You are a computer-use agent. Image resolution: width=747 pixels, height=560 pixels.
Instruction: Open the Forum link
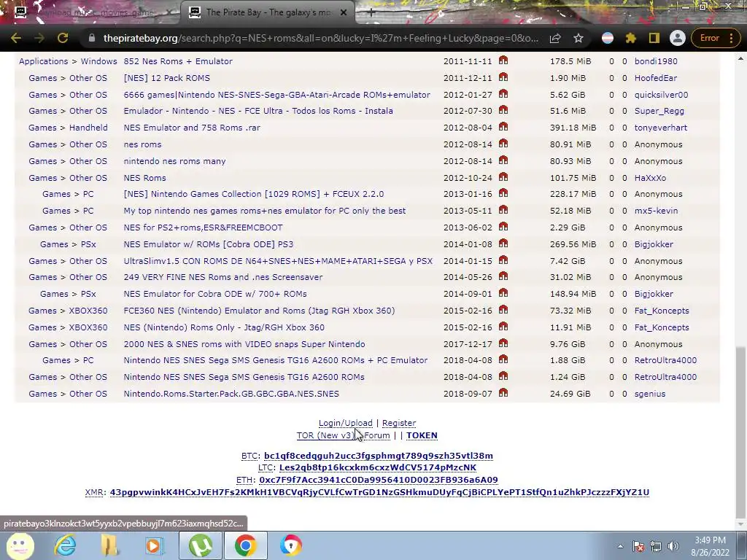click(x=377, y=435)
